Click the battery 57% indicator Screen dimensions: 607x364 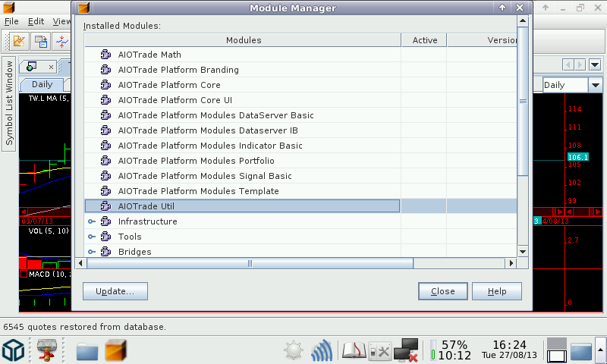pyautogui.click(x=451, y=350)
